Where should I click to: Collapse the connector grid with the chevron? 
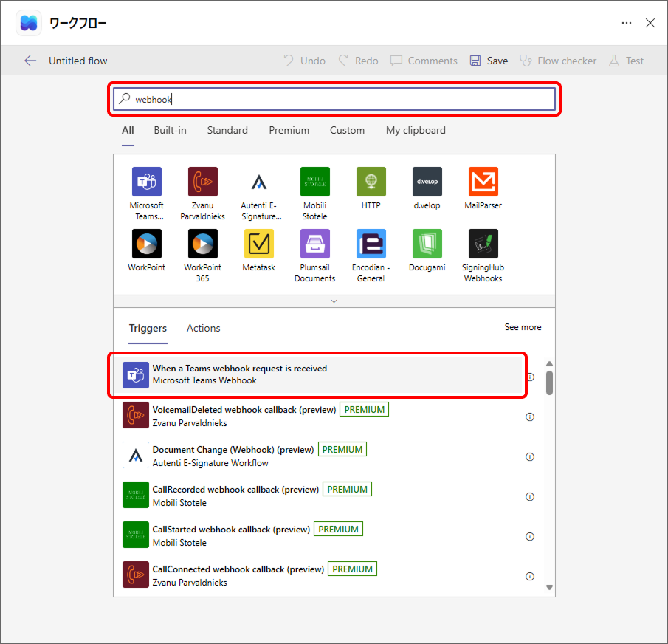click(x=334, y=301)
